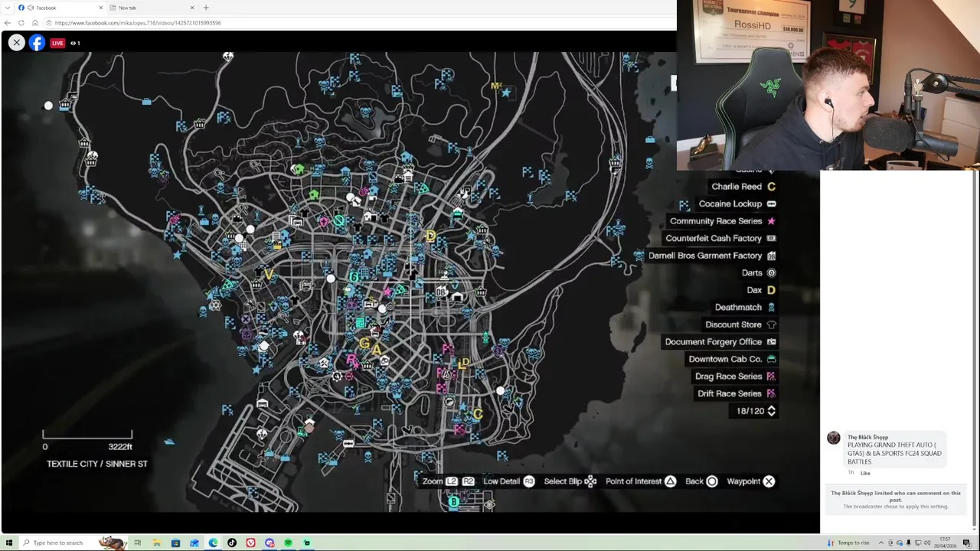Viewport: 980px width, 551px height.
Task: Click the yellow C icon beside Charlie Reed
Action: (x=771, y=187)
